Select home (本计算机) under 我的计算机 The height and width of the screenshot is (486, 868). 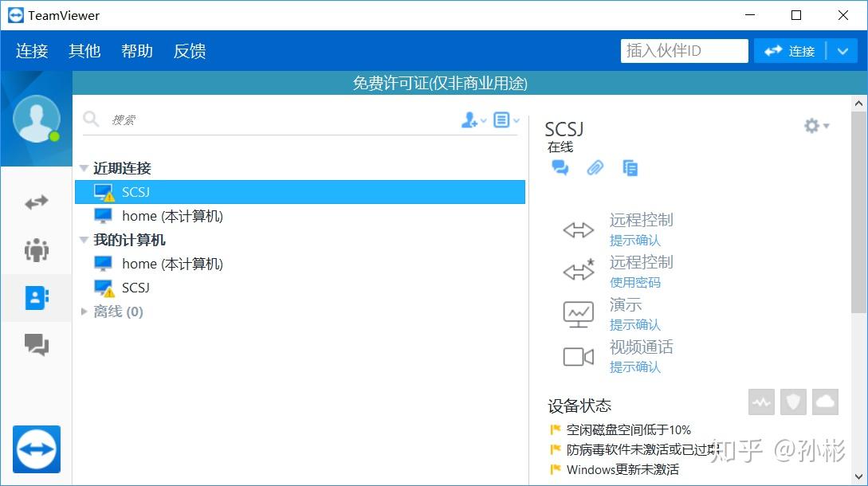click(300, 264)
